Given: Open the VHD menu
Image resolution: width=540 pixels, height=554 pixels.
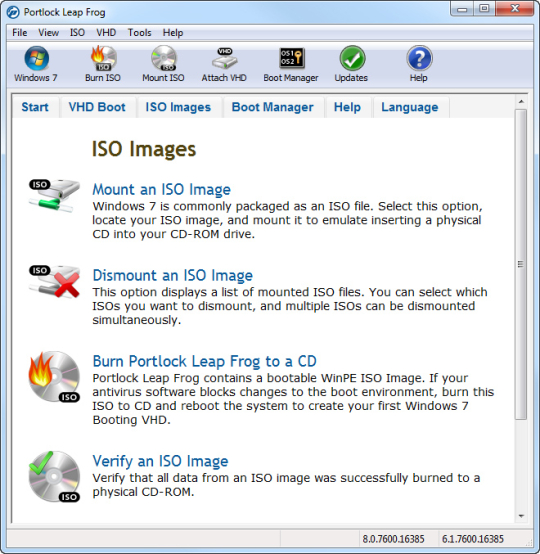Looking at the screenshot, I should click(106, 33).
